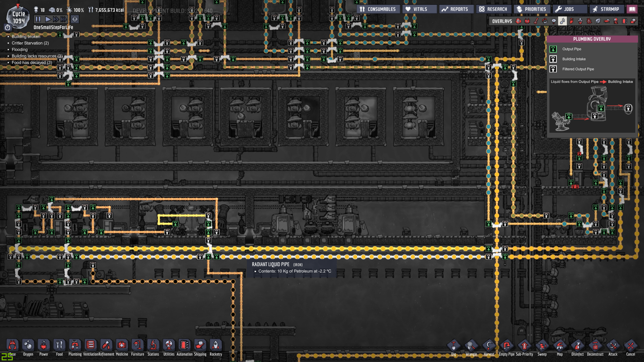The height and width of the screenshot is (362, 644).
Task: Select the Mop tool
Action: click(x=559, y=346)
